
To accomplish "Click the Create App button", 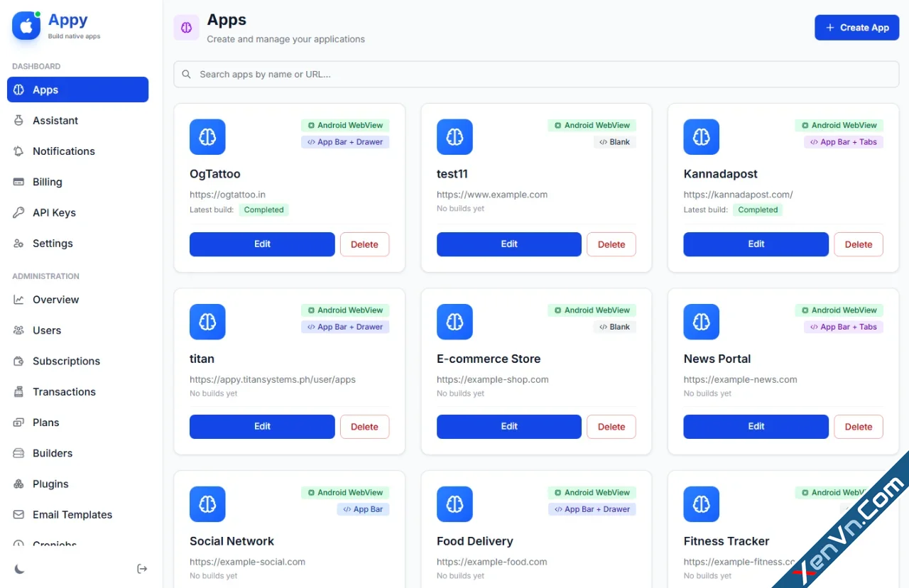I will point(856,27).
